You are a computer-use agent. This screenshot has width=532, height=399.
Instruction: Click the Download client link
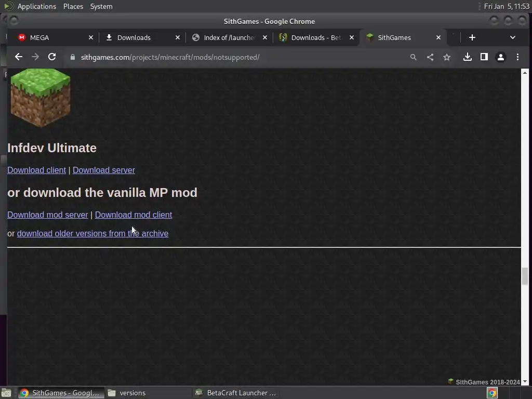pyautogui.click(x=37, y=170)
